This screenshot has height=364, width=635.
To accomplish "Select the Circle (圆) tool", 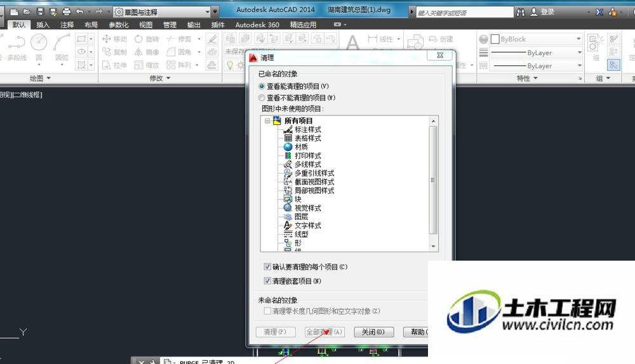I will pyautogui.click(x=39, y=48).
